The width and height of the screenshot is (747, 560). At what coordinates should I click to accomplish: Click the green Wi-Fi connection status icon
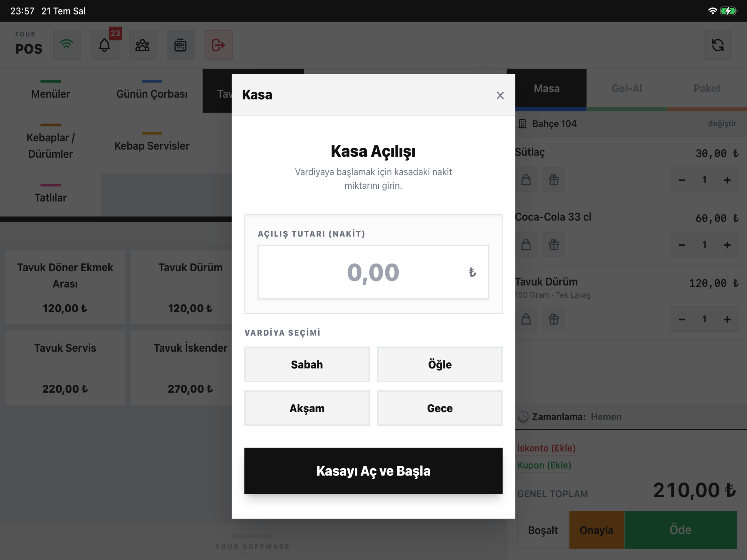coord(66,45)
